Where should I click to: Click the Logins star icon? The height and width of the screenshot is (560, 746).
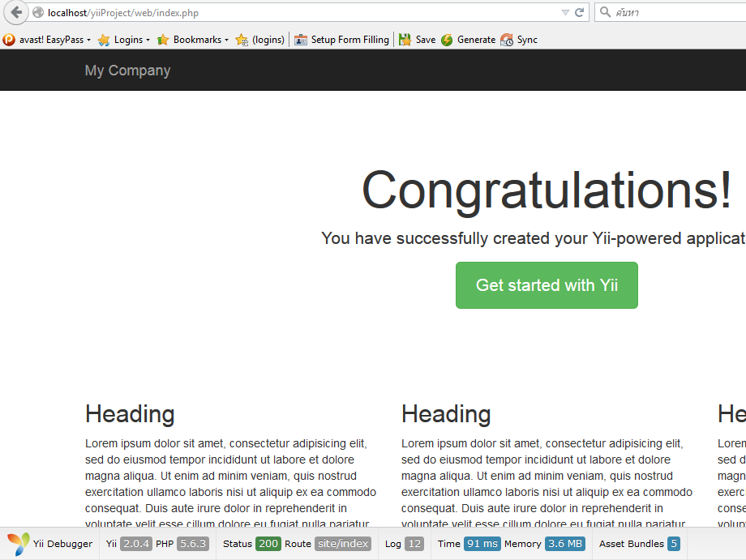click(104, 40)
